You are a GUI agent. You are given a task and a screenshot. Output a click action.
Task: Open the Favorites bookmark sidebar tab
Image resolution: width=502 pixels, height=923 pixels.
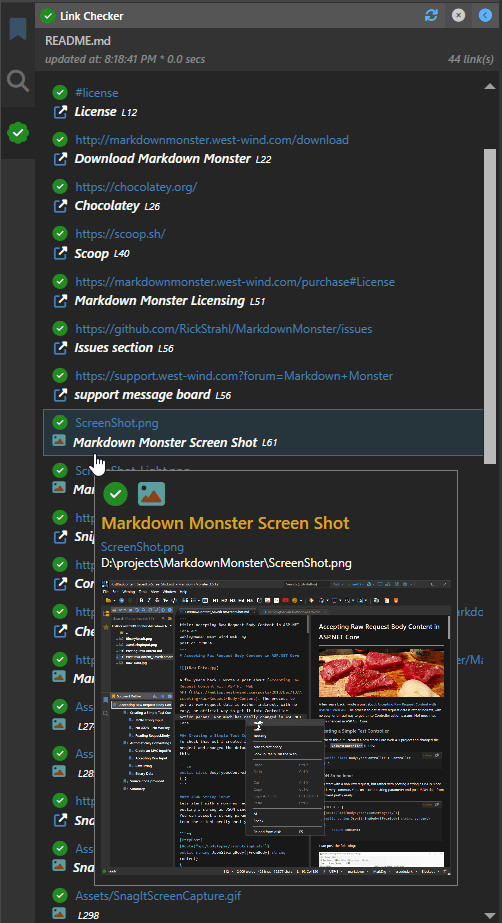point(18,28)
